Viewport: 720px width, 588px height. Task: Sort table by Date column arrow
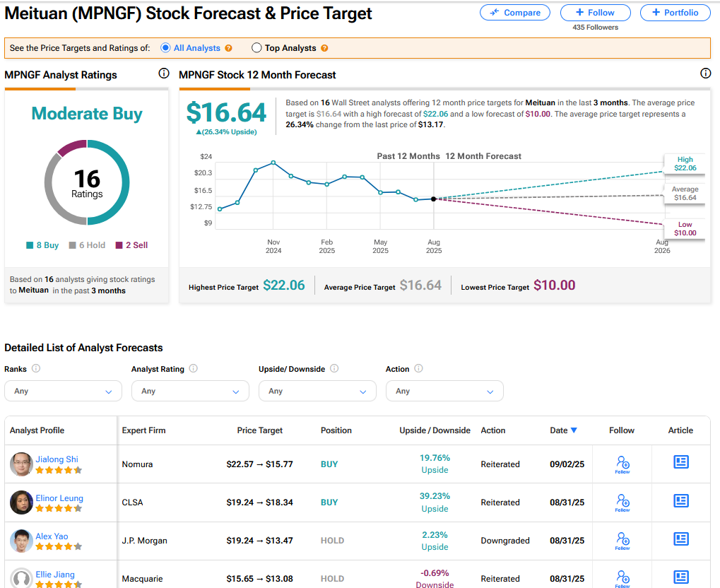[574, 430]
